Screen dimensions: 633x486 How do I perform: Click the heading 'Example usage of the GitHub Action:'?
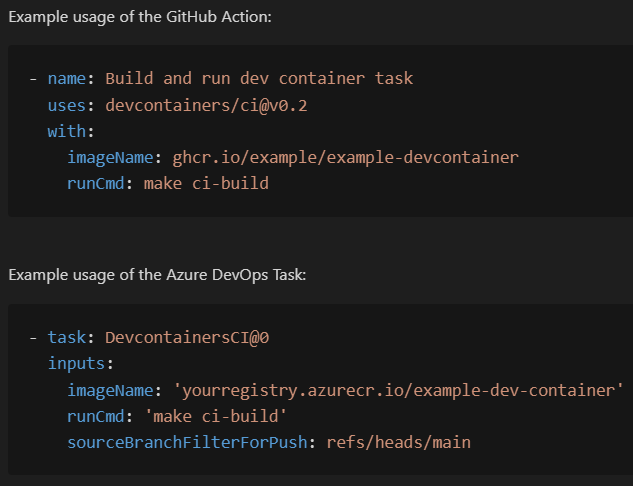pos(140,17)
